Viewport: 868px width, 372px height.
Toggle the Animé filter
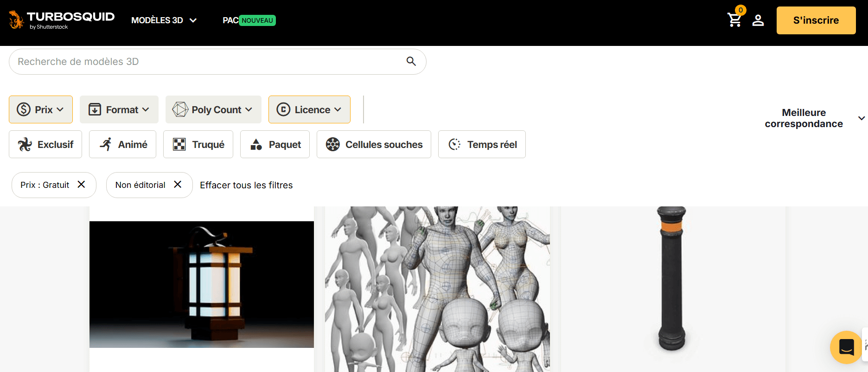pos(123,144)
